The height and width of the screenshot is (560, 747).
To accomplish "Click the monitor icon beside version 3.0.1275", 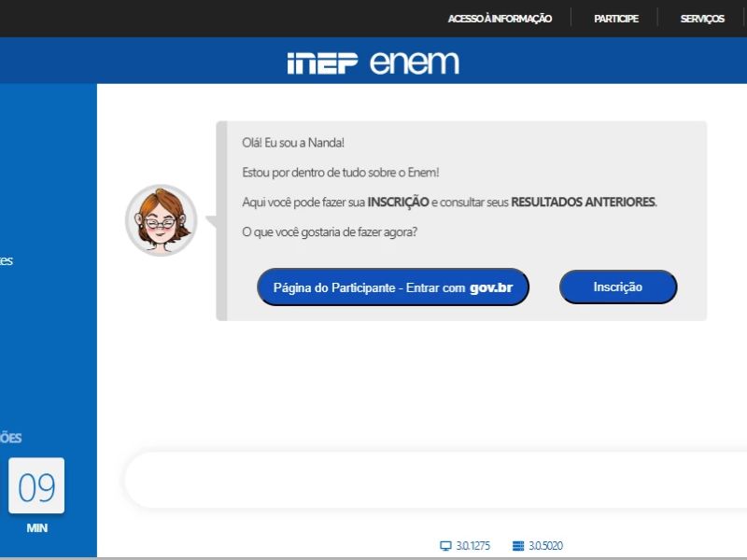I will click(445, 546).
